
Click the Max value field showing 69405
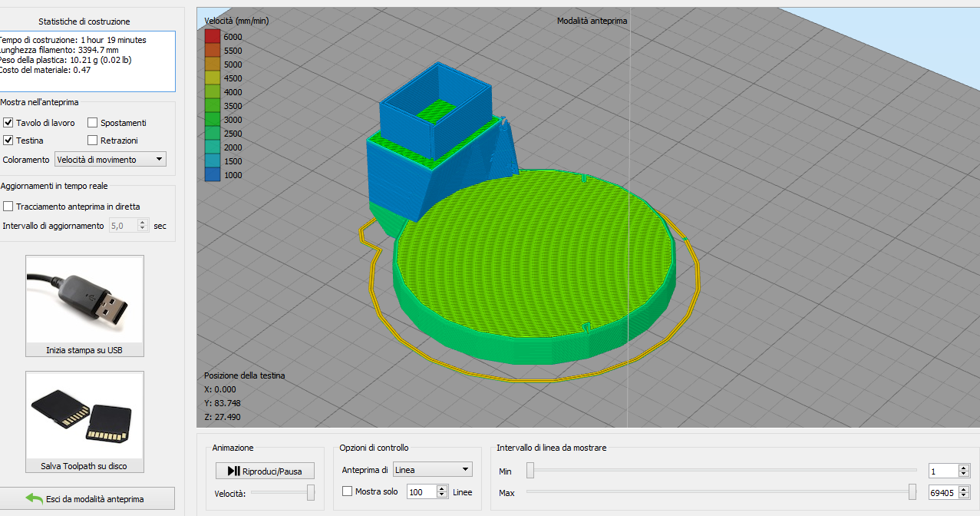[942, 492]
